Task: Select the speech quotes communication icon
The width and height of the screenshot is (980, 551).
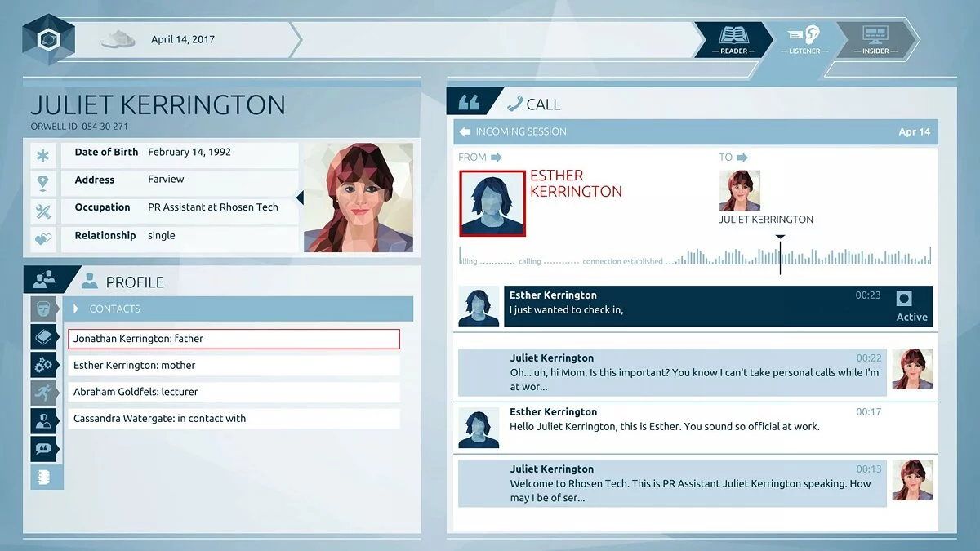Action: [44, 448]
